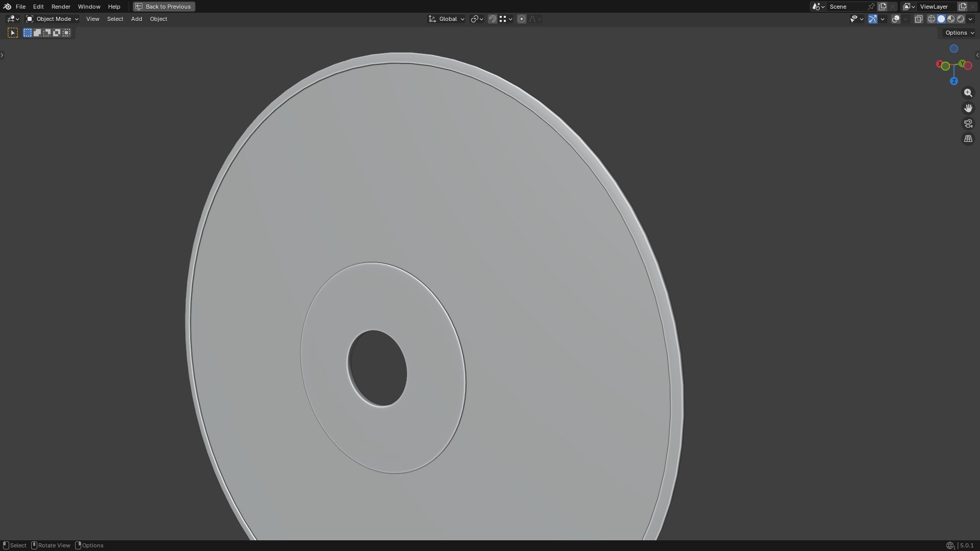
Task: Open selectability and visibility dropdown
Action: 856,19
